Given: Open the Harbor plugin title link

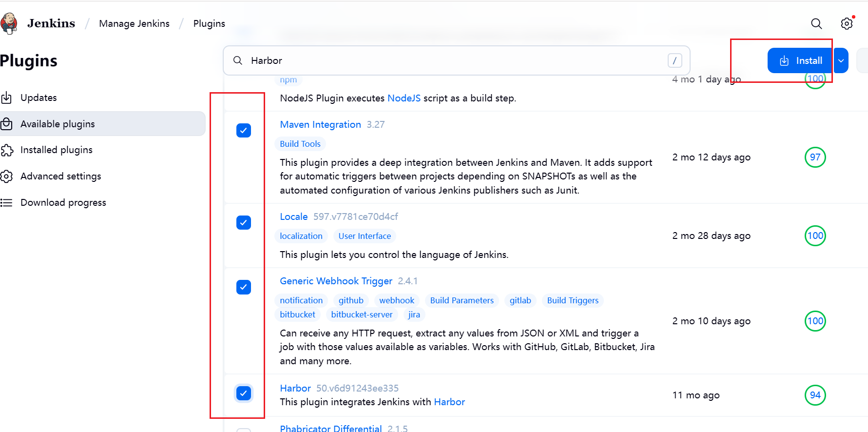Looking at the screenshot, I should (295, 388).
